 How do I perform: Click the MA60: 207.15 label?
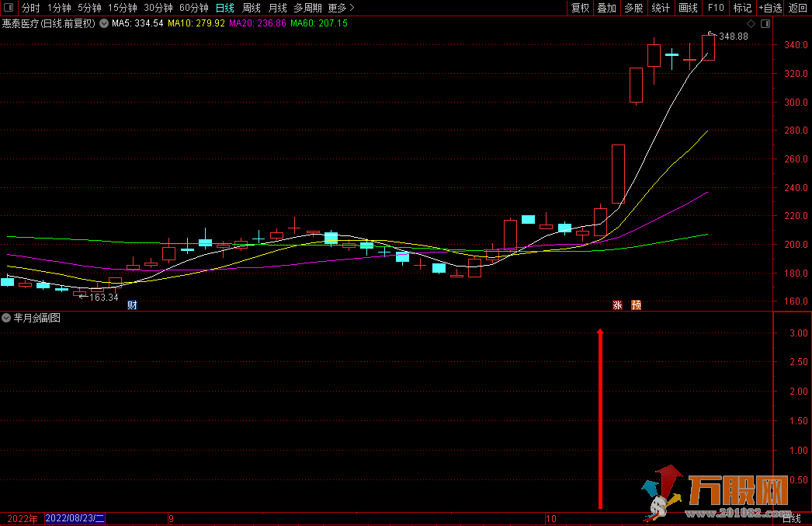tap(319, 23)
